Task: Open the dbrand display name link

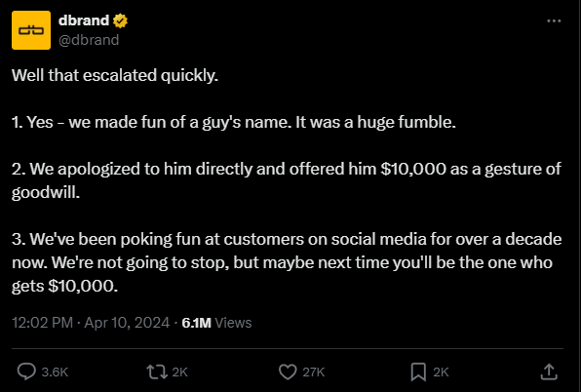Action: point(84,20)
